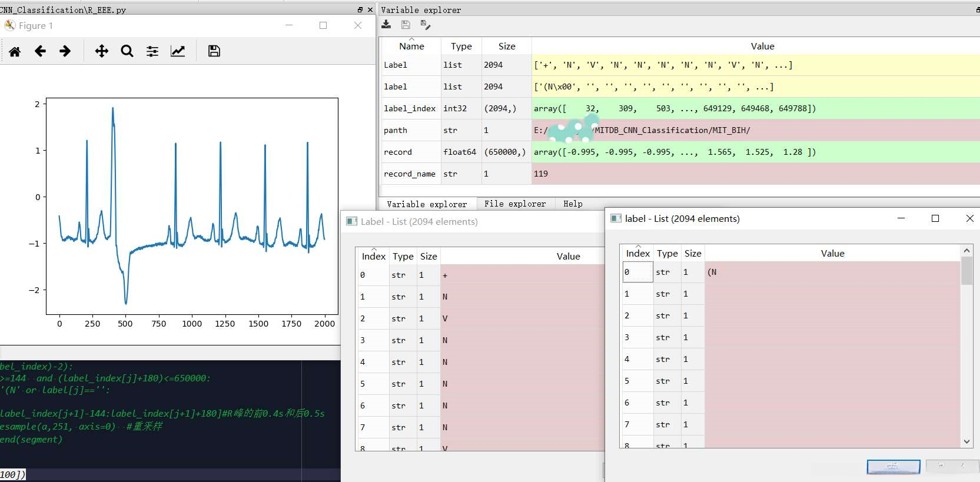Sort variables by the Name column header
This screenshot has width=980, height=482.
(x=411, y=46)
